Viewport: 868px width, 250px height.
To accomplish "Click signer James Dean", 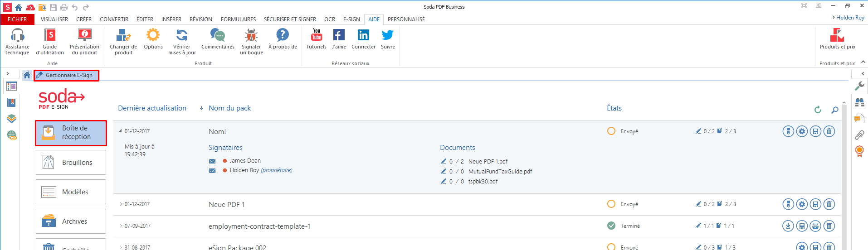I will point(245,161).
